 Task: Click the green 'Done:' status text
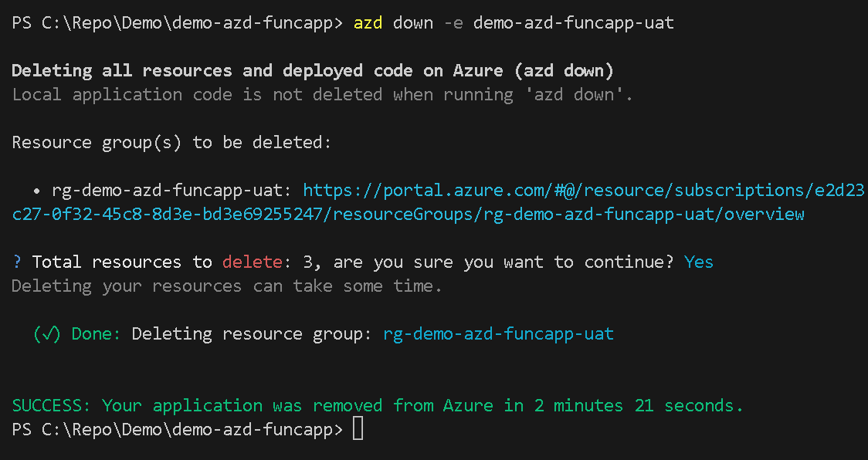[x=96, y=333]
